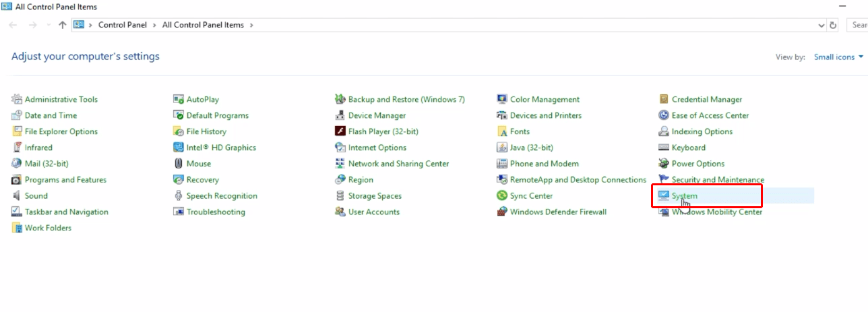This screenshot has height=312, width=868.
Task: Click the Power Options icon
Action: (664, 164)
